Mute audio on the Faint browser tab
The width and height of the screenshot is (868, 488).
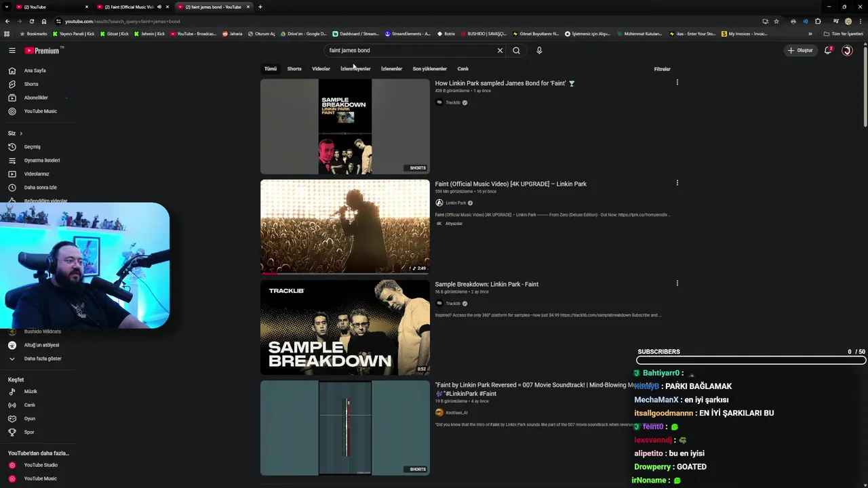pos(159,7)
